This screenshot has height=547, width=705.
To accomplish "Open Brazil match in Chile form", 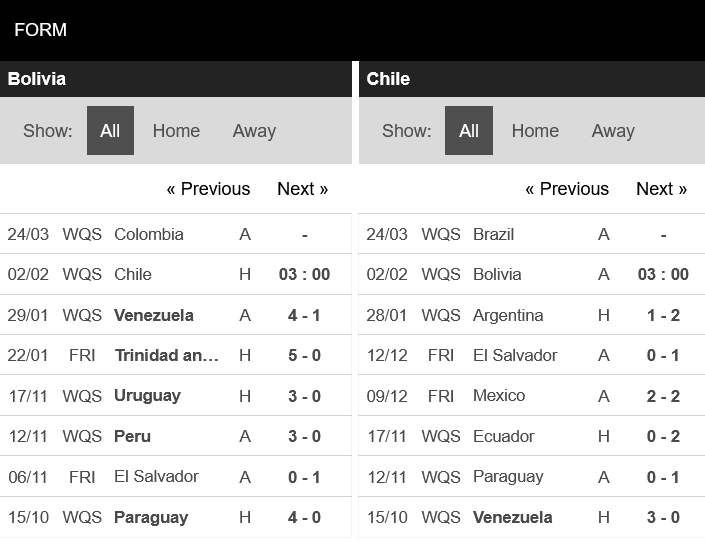I will click(493, 234).
